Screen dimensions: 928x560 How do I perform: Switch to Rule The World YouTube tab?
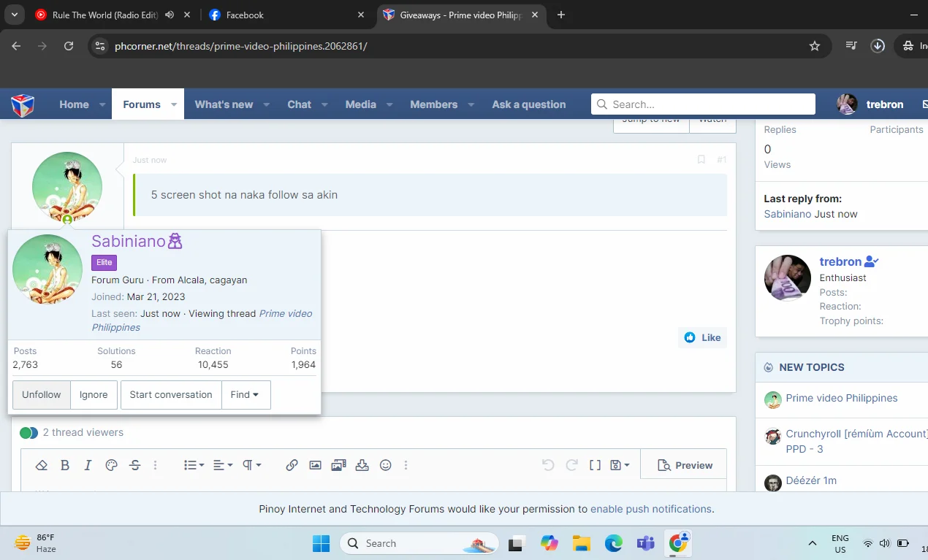point(106,15)
